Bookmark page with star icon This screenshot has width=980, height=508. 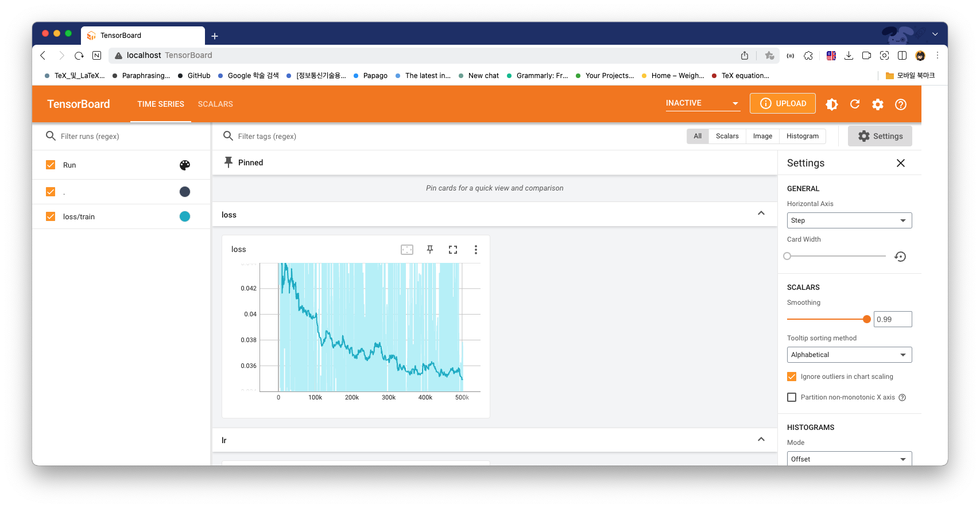click(769, 55)
